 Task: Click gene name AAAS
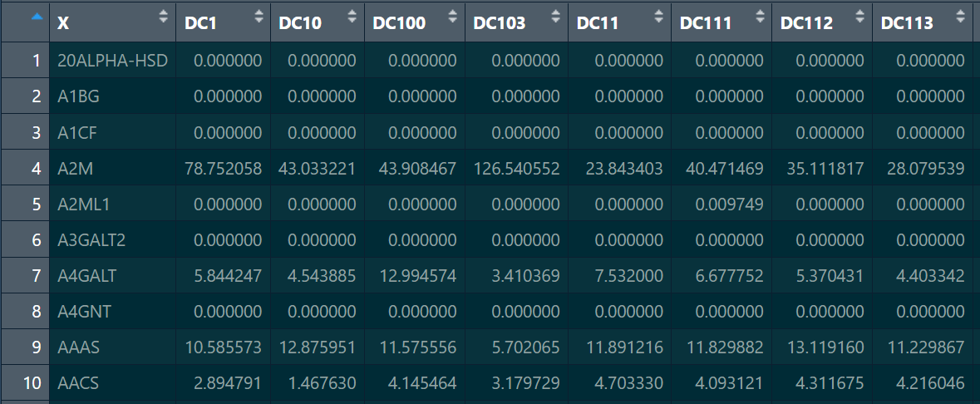[x=77, y=347]
